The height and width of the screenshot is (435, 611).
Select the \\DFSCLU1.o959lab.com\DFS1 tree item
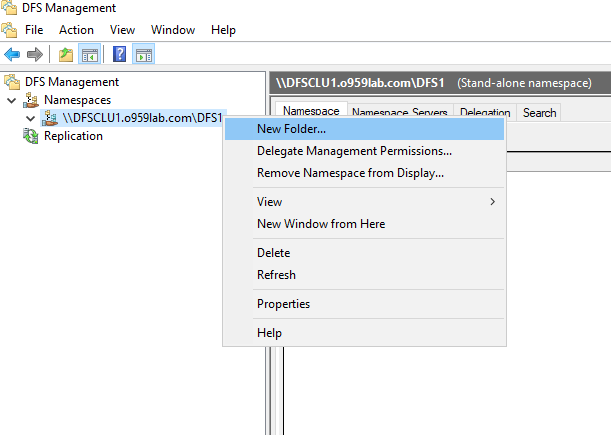[x=143, y=118]
